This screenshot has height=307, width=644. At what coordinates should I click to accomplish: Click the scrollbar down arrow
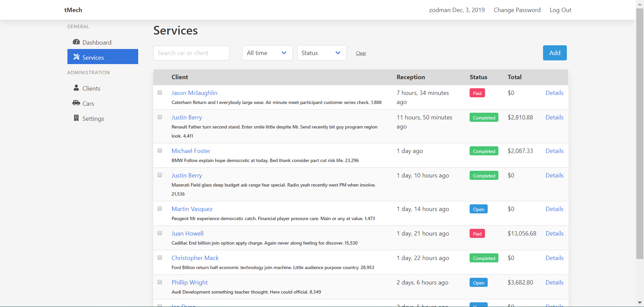[640, 303]
